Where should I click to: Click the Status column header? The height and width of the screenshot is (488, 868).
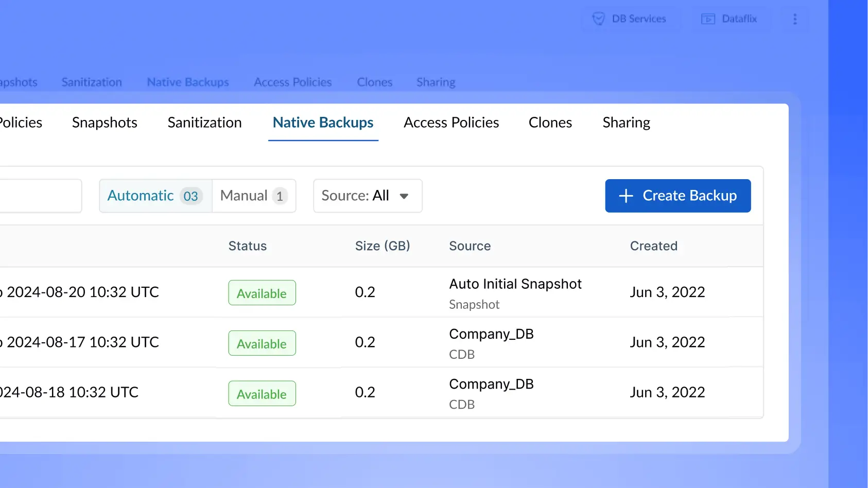tap(247, 246)
